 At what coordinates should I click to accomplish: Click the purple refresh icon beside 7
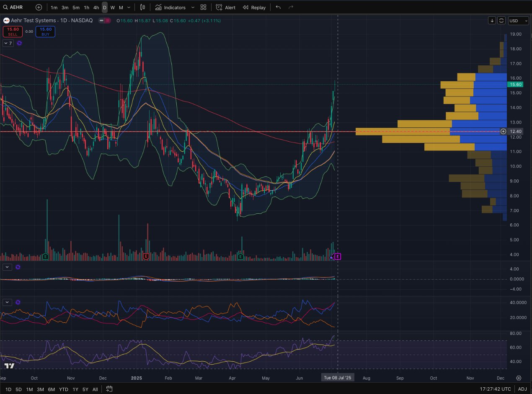[x=19, y=43]
